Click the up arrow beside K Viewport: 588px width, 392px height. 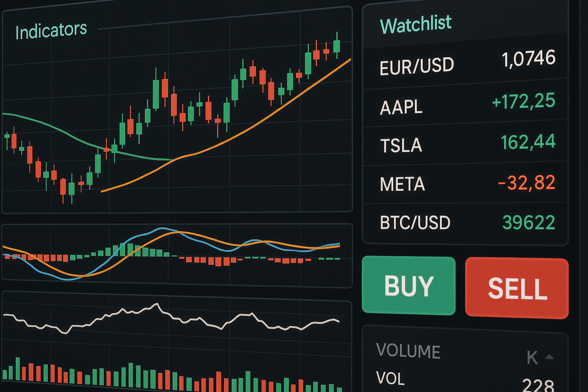(x=549, y=357)
